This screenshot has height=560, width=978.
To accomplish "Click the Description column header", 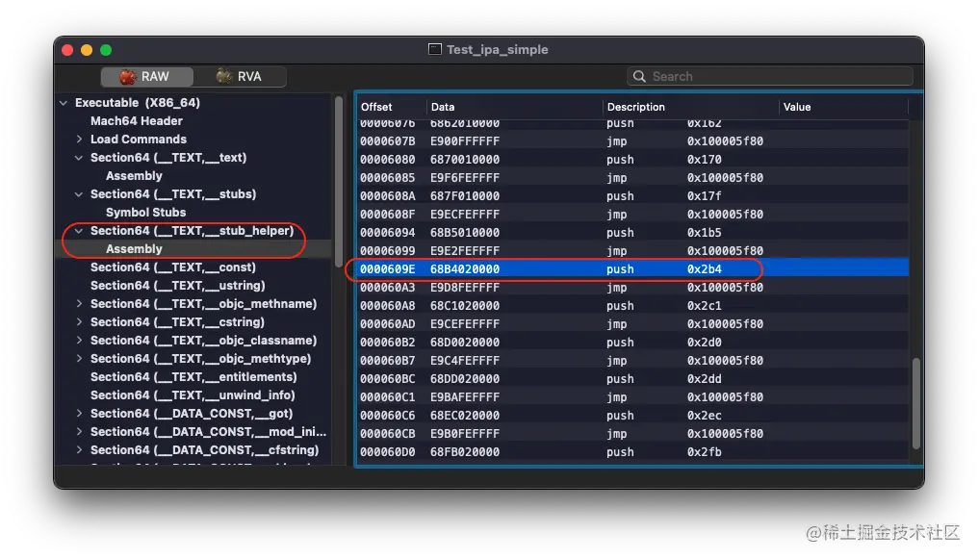I will [636, 107].
